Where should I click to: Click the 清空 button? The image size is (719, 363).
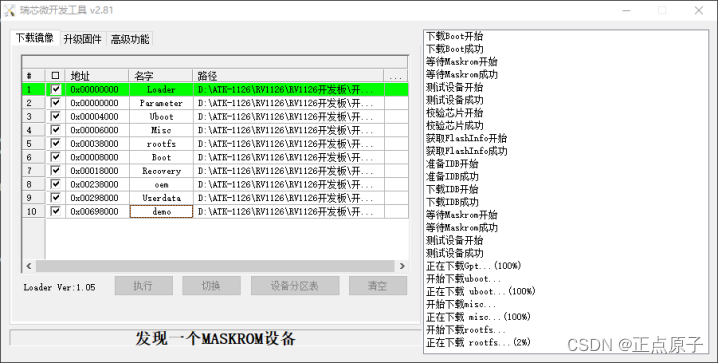pyautogui.click(x=378, y=286)
